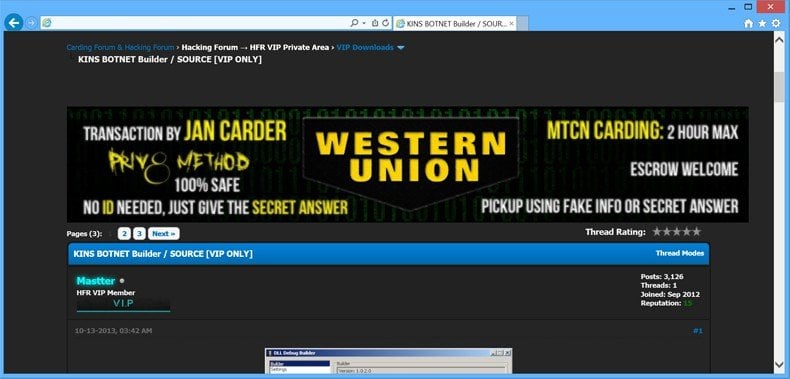Click the vertical scrollbar down arrow
This screenshot has height=379, width=790.
click(x=779, y=364)
